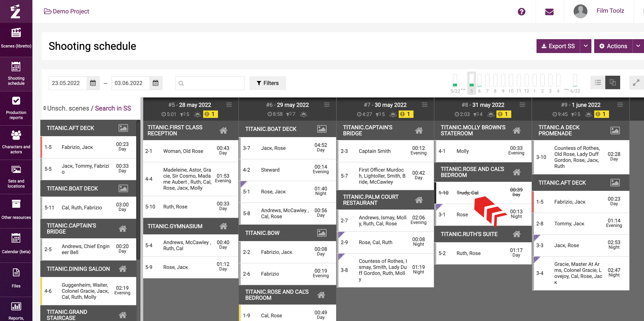Open settings for day #9 1 june
Image resolution: width=644 pixels, height=321 pixels.
[x=620, y=104]
